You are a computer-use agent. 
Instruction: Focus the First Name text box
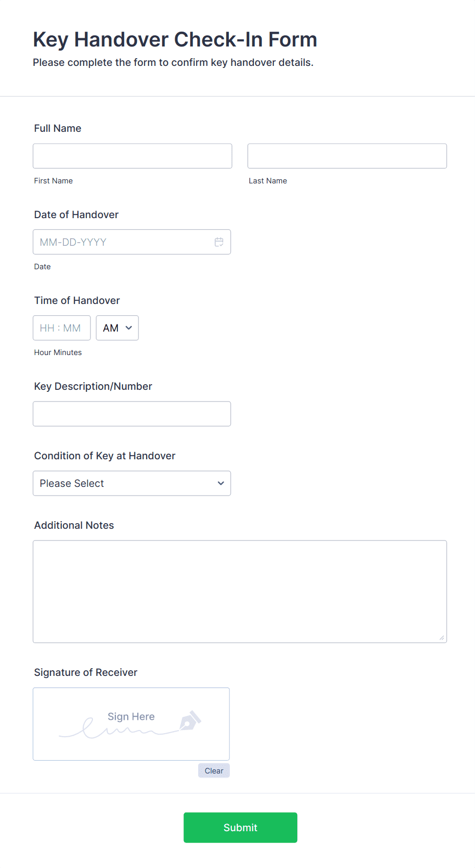[132, 156]
